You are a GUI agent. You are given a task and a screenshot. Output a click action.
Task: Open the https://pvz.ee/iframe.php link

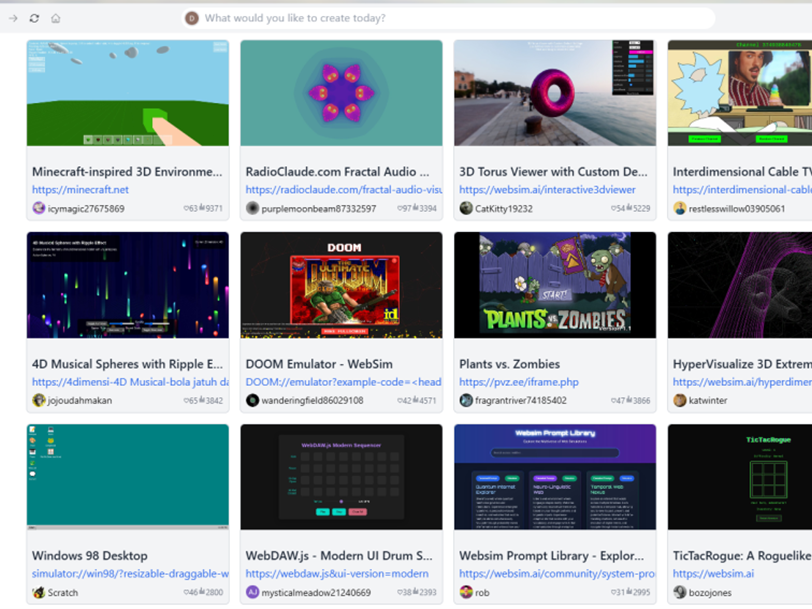click(517, 382)
